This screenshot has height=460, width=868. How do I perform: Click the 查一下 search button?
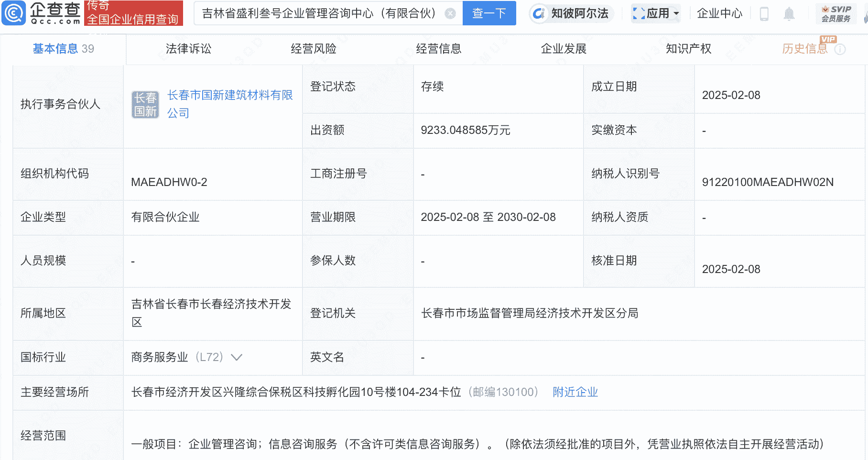(489, 13)
